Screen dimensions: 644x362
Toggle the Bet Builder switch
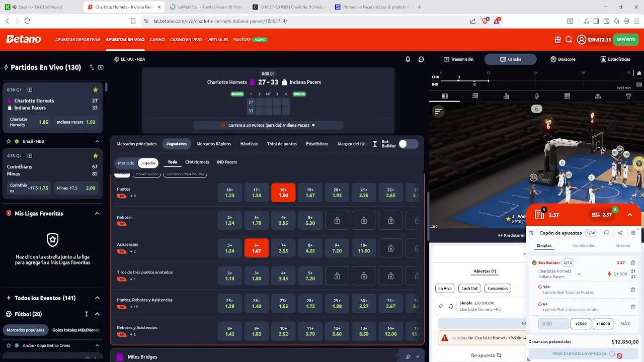tap(408, 144)
